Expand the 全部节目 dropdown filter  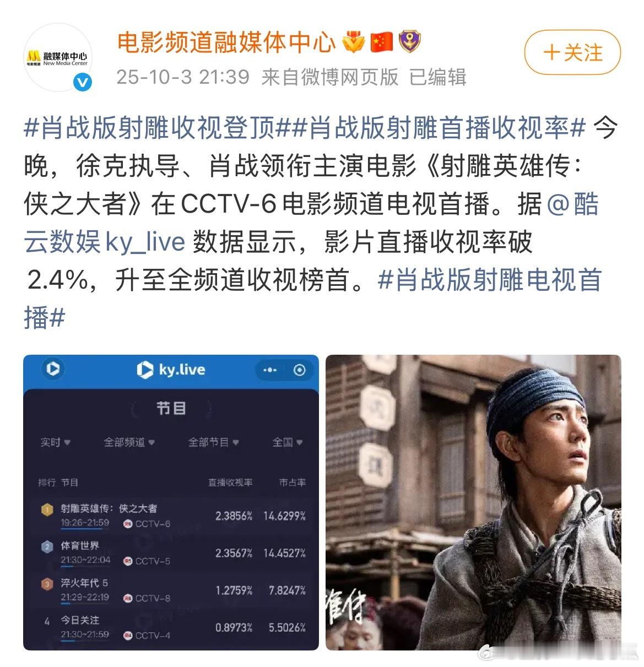coord(214,442)
